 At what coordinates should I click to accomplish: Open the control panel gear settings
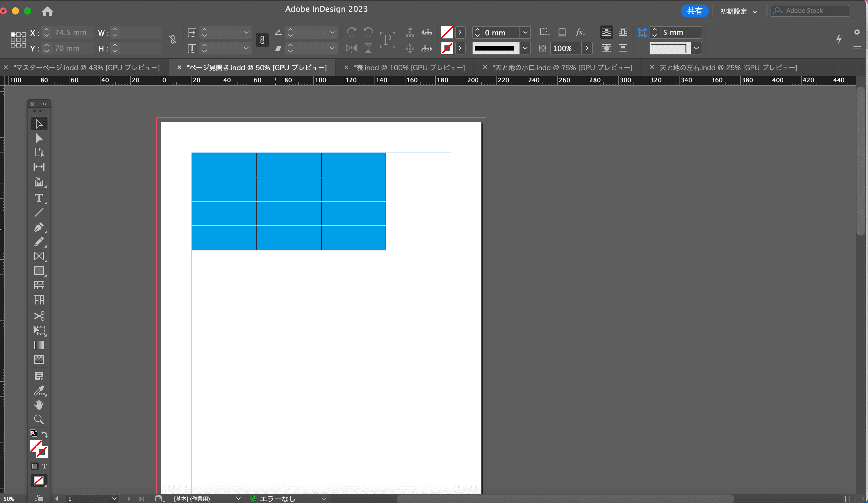(x=857, y=32)
